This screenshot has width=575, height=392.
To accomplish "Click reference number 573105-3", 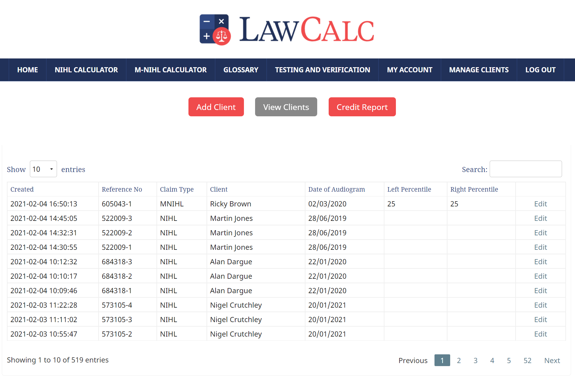I will pos(117,320).
